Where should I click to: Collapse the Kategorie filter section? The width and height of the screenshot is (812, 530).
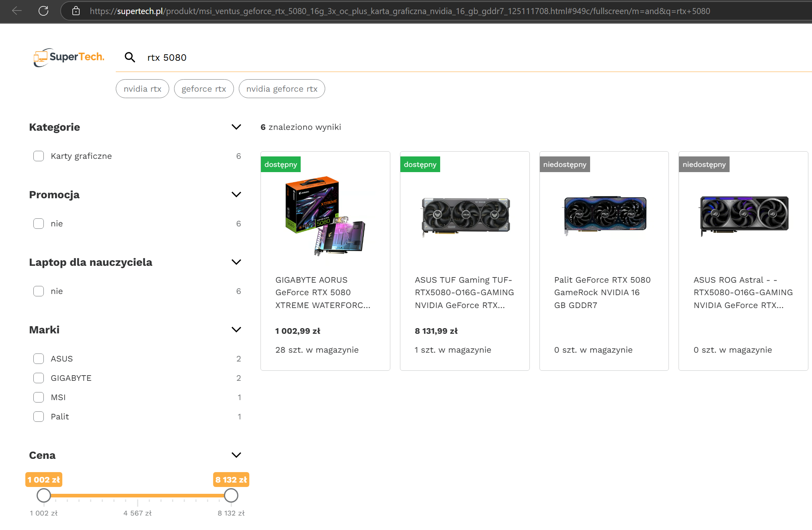[236, 127]
